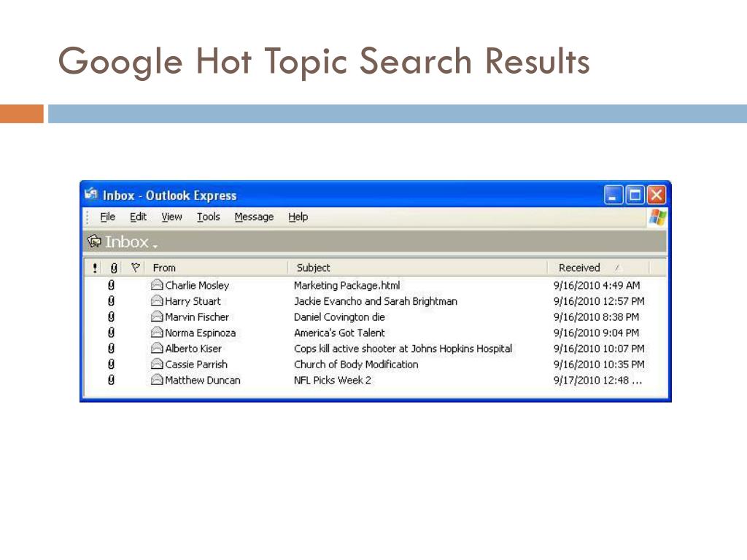
Task: Select sender name Cassie Parrish
Action: pos(196,365)
